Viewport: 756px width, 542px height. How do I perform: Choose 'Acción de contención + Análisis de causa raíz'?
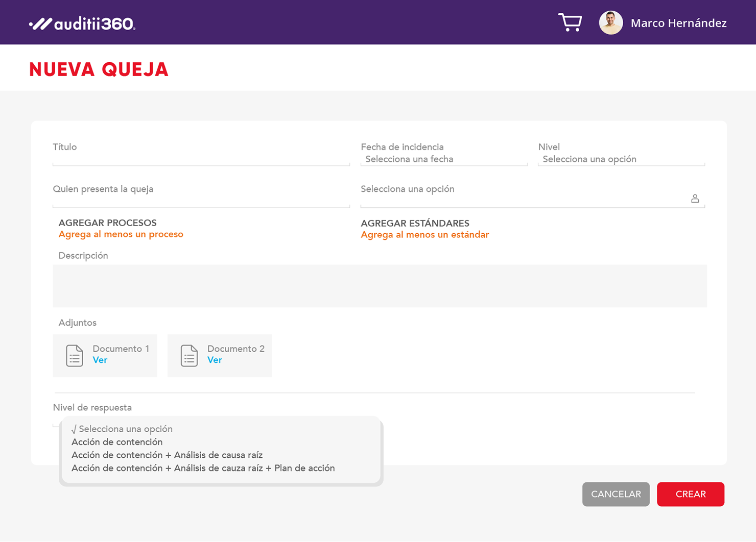pos(167,455)
